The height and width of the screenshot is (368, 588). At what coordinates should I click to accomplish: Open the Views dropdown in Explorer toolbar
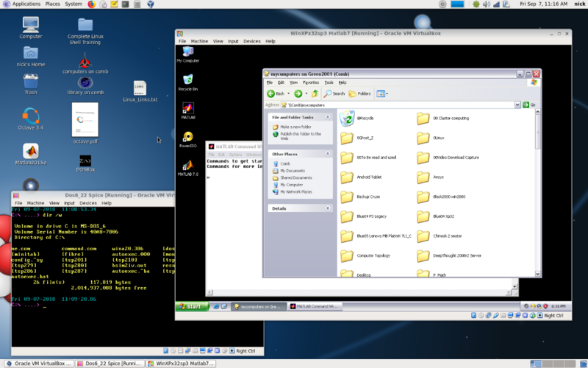coord(382,93)
